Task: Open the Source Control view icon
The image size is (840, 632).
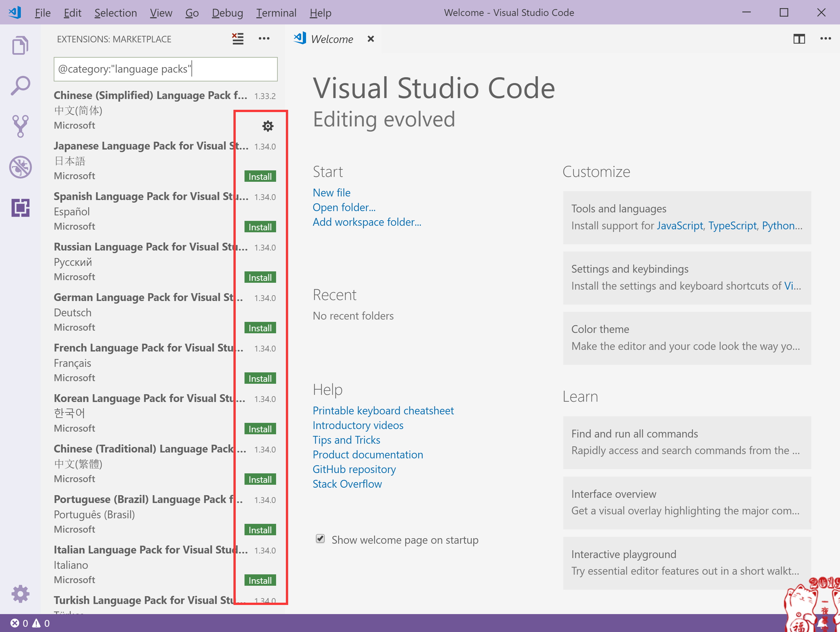Action: click(20, 126)
